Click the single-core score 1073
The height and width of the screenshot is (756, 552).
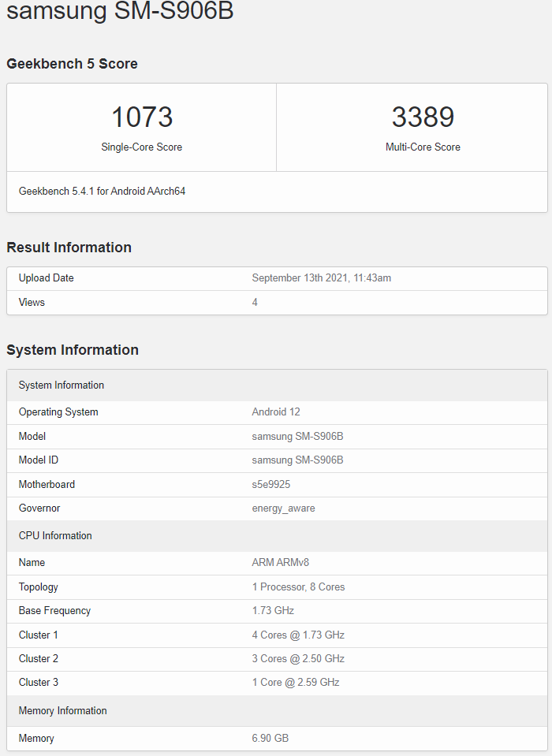pyautogui.click(x=142, y=117)
